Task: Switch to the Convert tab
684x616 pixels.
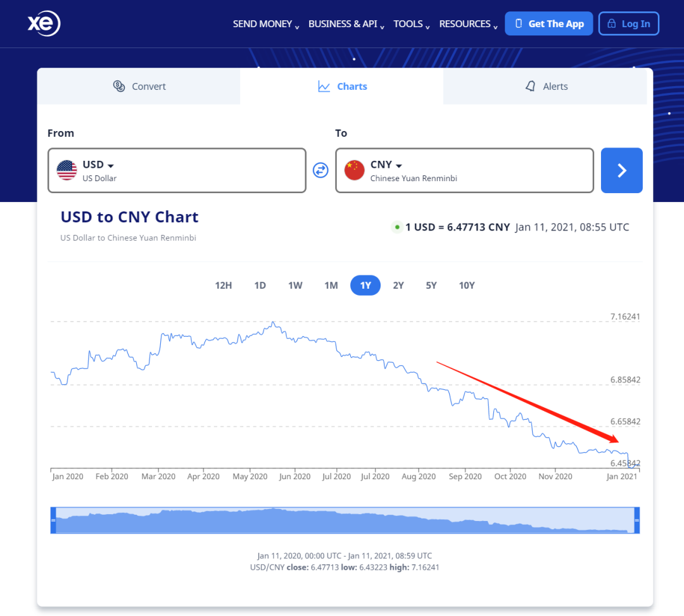Action: pos(139,86)
